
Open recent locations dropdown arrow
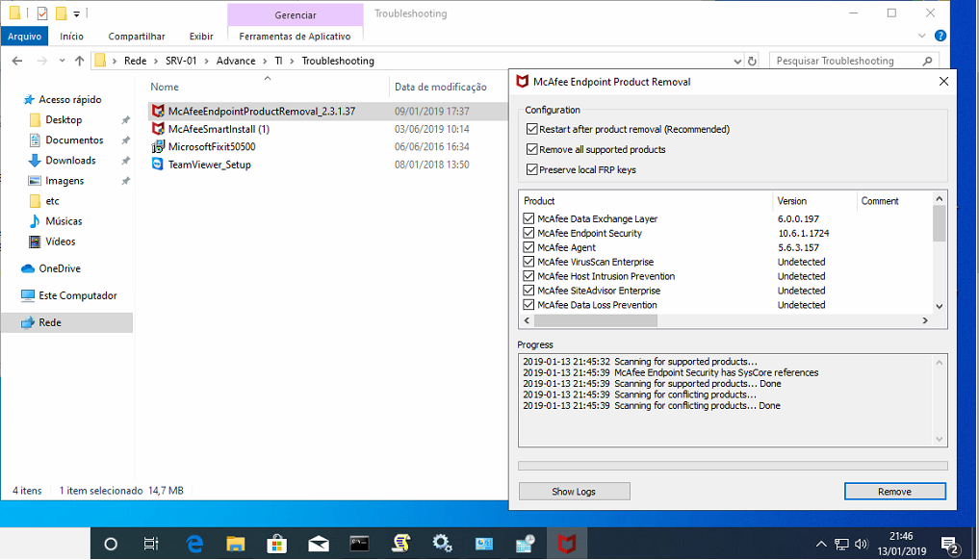62,61
